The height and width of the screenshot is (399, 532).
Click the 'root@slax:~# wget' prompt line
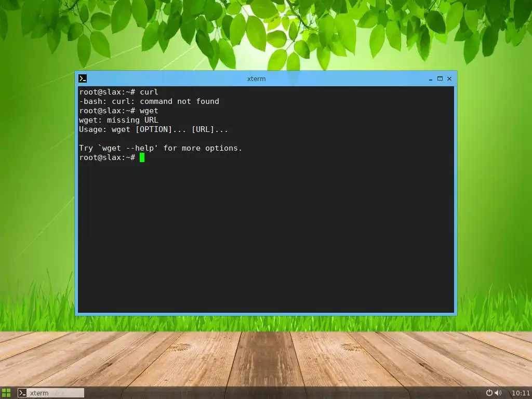tap(118, 111)
